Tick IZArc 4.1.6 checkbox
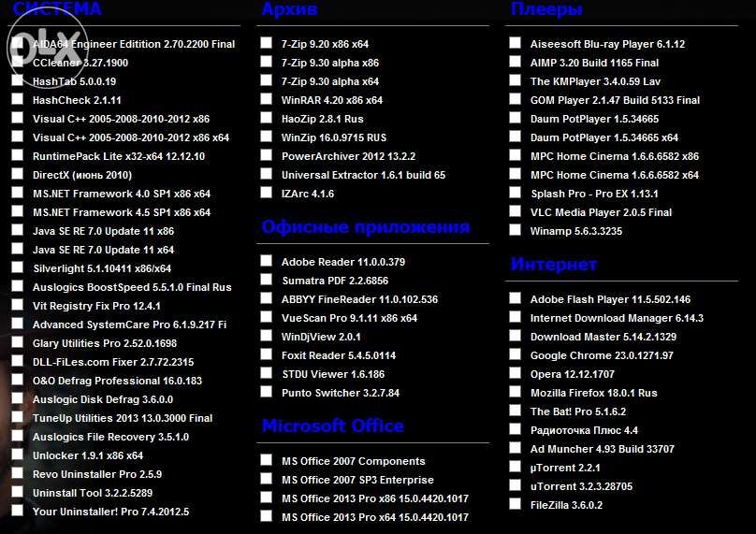The image size is (756, 534). click(x=266, y=193)
